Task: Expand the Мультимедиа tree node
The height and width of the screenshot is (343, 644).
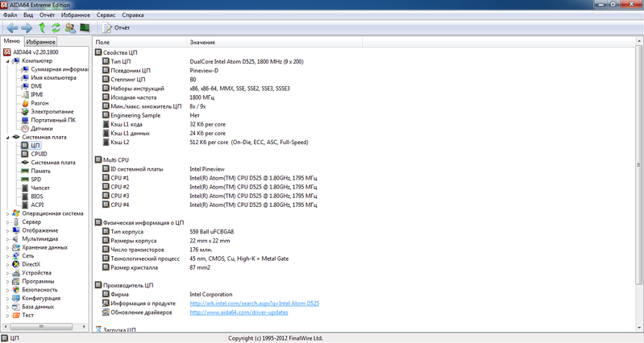Action: click(x=8, y=239)
